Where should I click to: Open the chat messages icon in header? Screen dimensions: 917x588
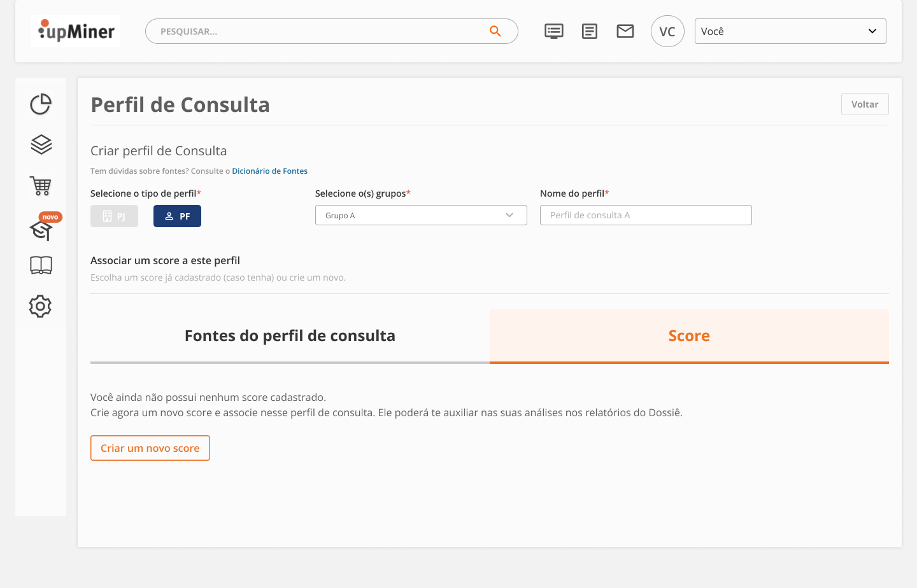pyautogui.click(x=554, y=31)
